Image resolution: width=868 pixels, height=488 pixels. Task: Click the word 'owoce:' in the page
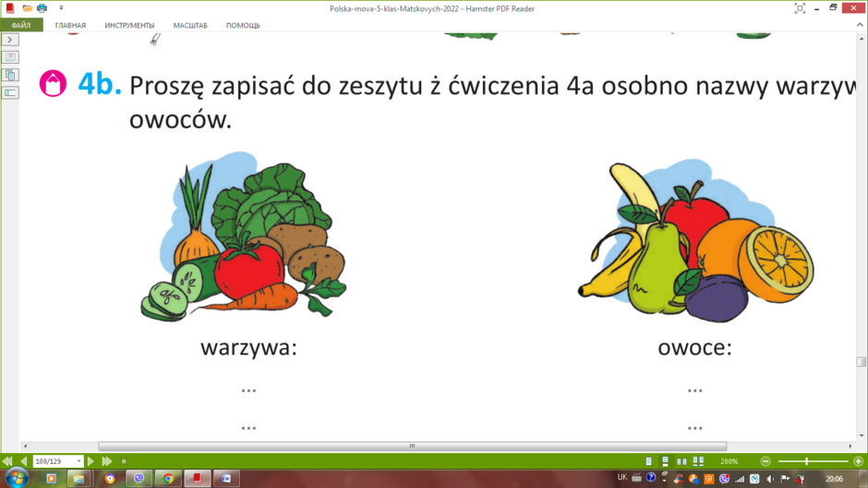pyautogui.click(x=694, y=348)
